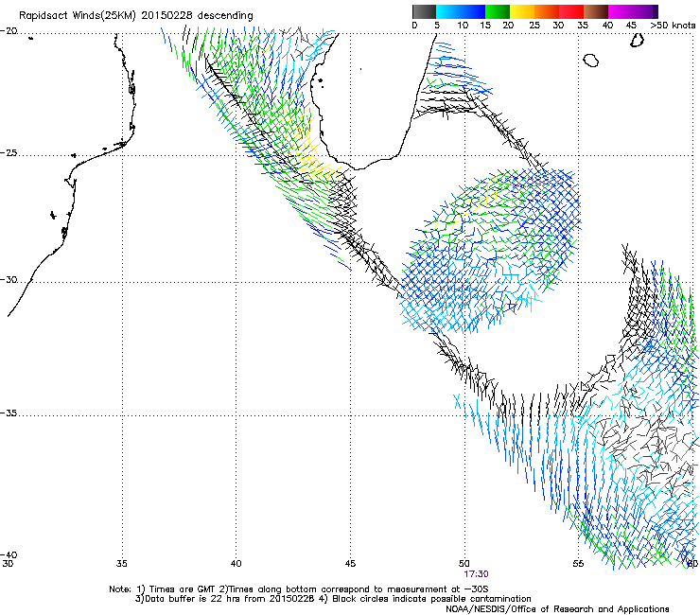Click the '-40' latitude axis label
700x615 pixels.
tap(9, 554)
